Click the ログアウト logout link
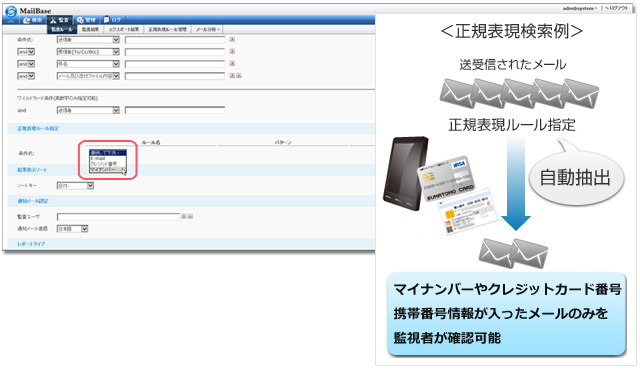 click(617, 8)
